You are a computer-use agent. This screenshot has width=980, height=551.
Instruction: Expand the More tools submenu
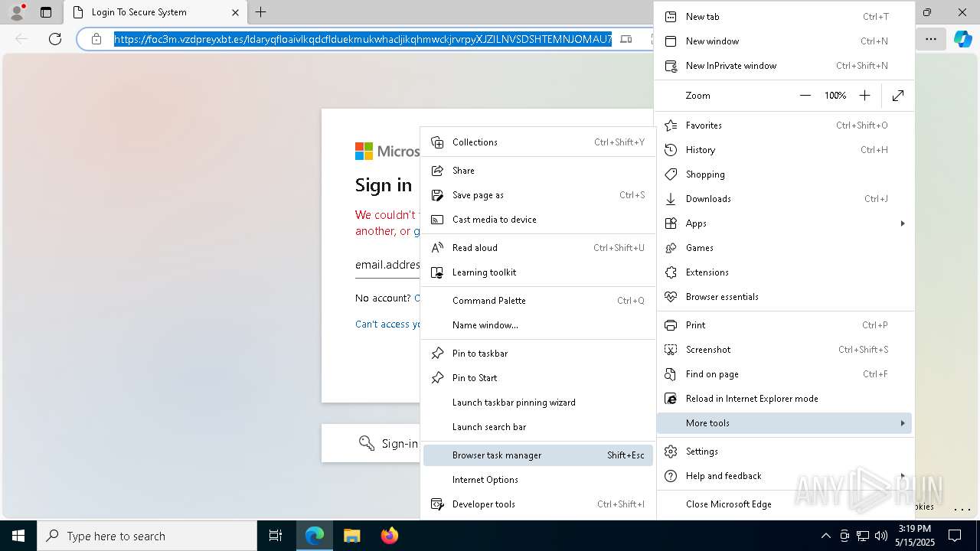pos(785,423)
